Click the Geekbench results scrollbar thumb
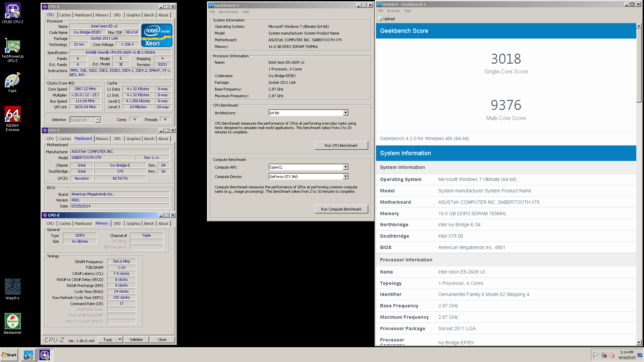This screenshot has height=362, width=644. pyautogui.click(x=639, y=65)
